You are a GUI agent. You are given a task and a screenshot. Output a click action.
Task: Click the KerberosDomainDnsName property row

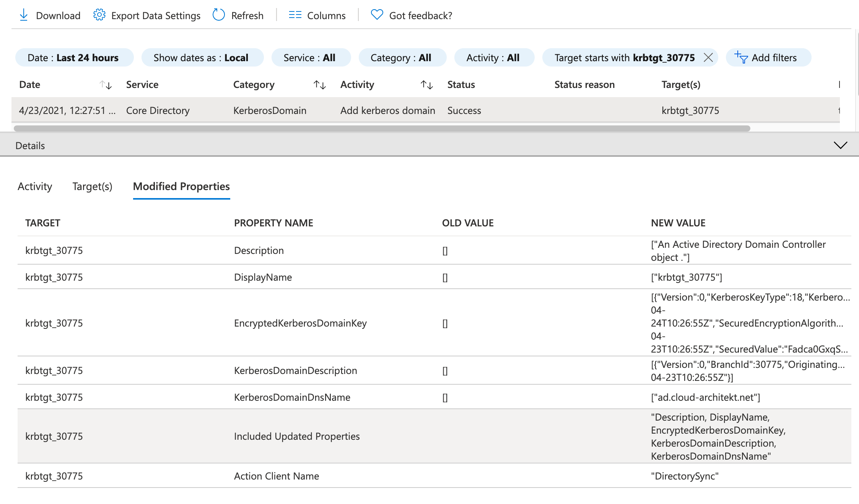pos(434,397)
